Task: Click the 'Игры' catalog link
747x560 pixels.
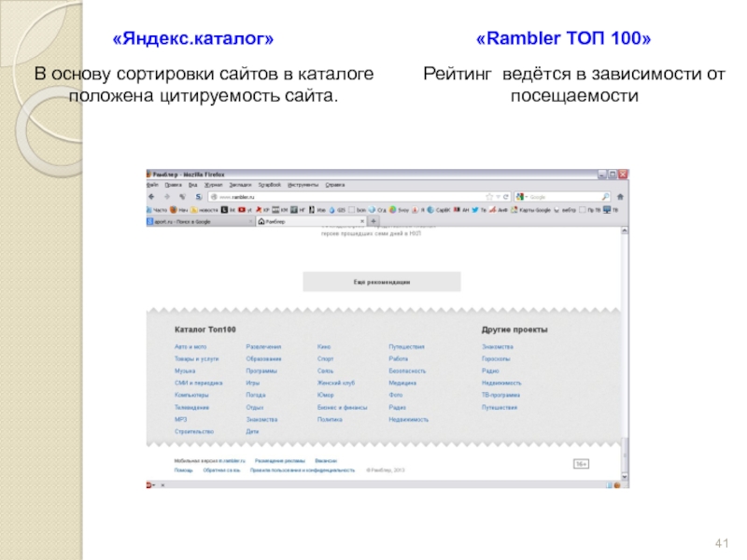Action: 252,383
